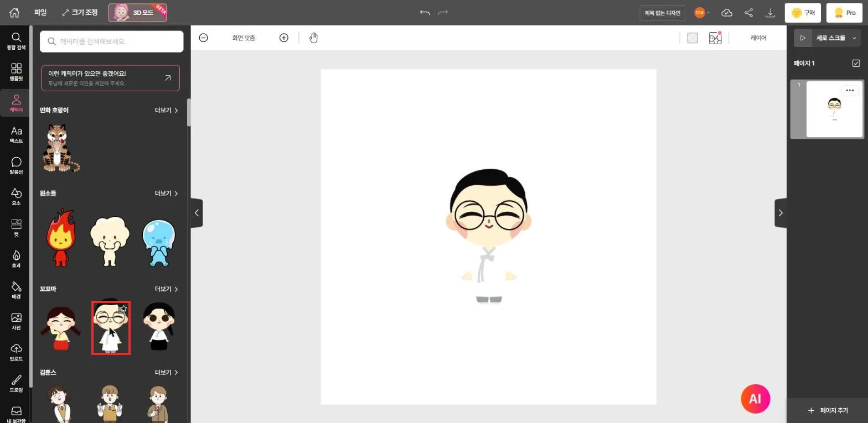
Task: Click the left panel vertical scrollbar
Action: coord(188,112)
